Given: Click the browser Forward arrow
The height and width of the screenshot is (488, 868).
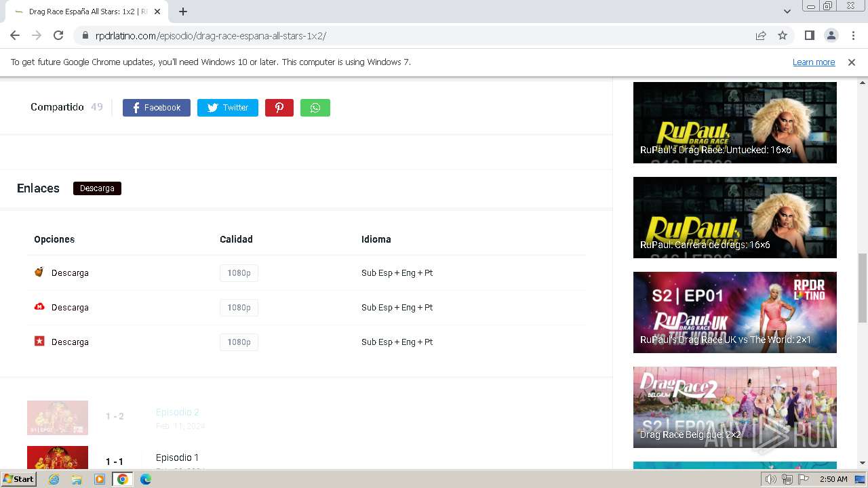Looking at the screenshot, I should coord(37,35).
